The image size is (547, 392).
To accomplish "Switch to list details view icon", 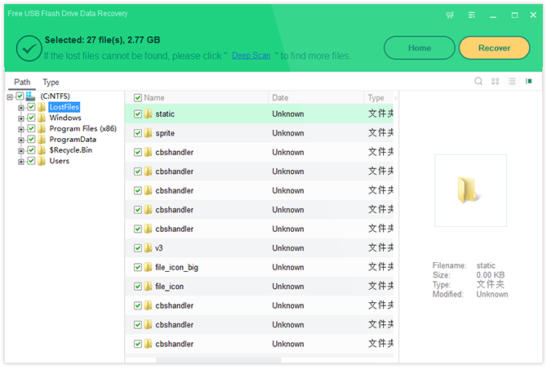I will (x=512, y=82).
